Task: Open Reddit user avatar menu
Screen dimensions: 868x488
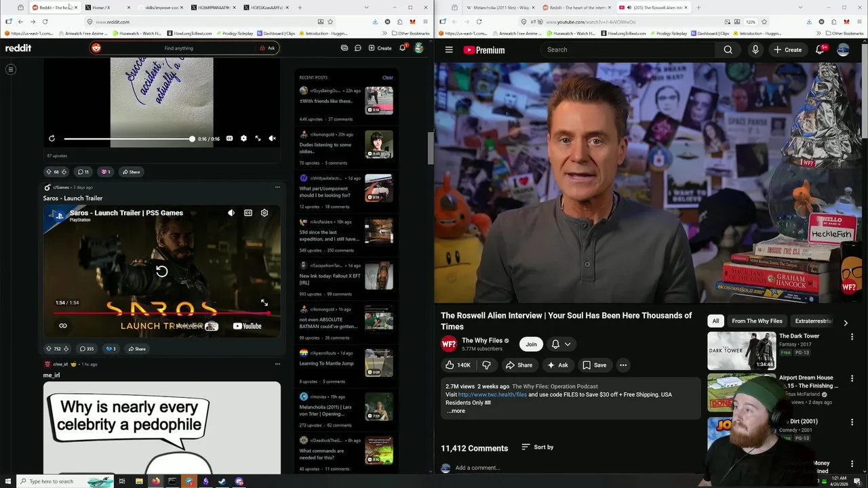Action: [419, 48]
